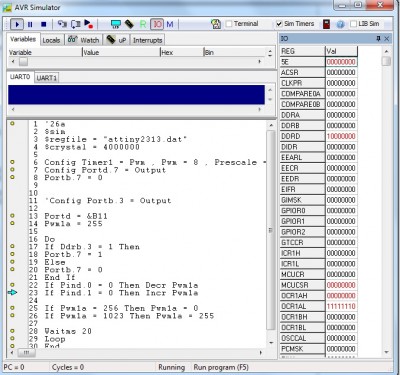This screenshot has height=375, width=400.
Task: Click the variables grid row stepper arrows
Action: pyautogui.click(x=270, y=53)
